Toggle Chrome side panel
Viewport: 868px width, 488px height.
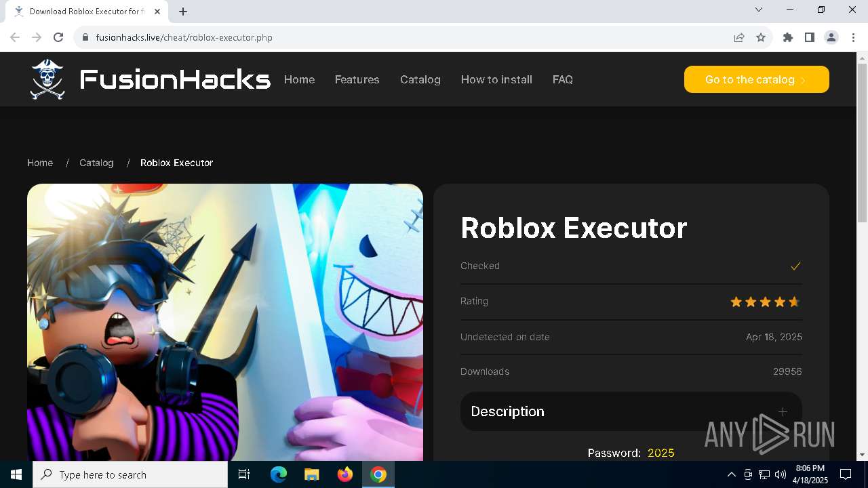(810, 37)
